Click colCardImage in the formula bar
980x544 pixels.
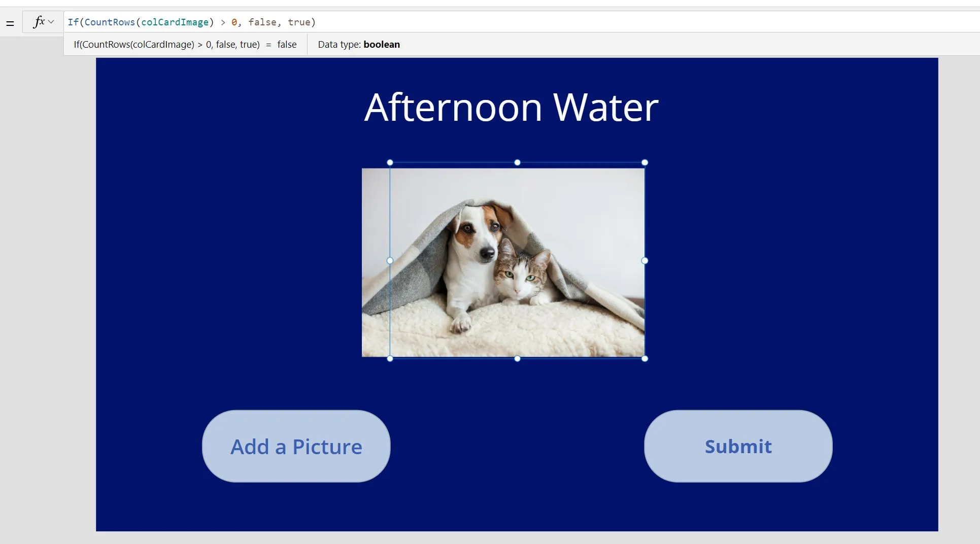[x=175, y=22]
